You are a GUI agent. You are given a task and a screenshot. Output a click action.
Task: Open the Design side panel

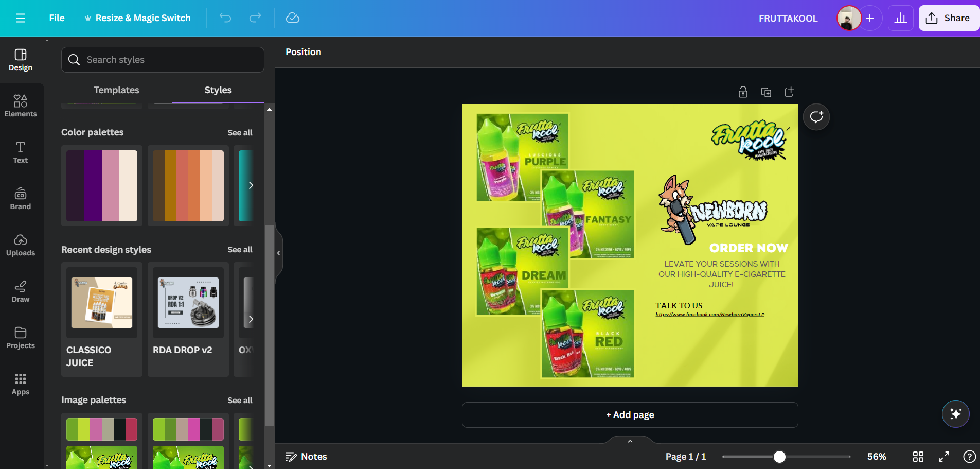tap(21, 60)
